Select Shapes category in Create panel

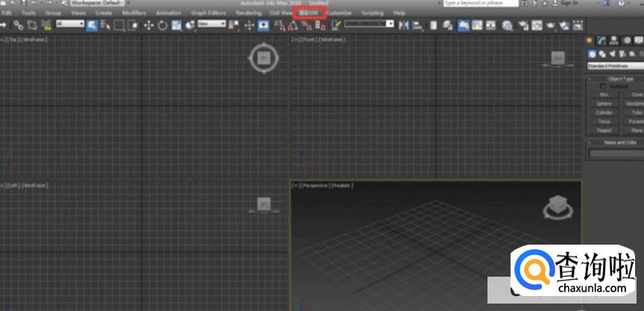tap(602, 54)
